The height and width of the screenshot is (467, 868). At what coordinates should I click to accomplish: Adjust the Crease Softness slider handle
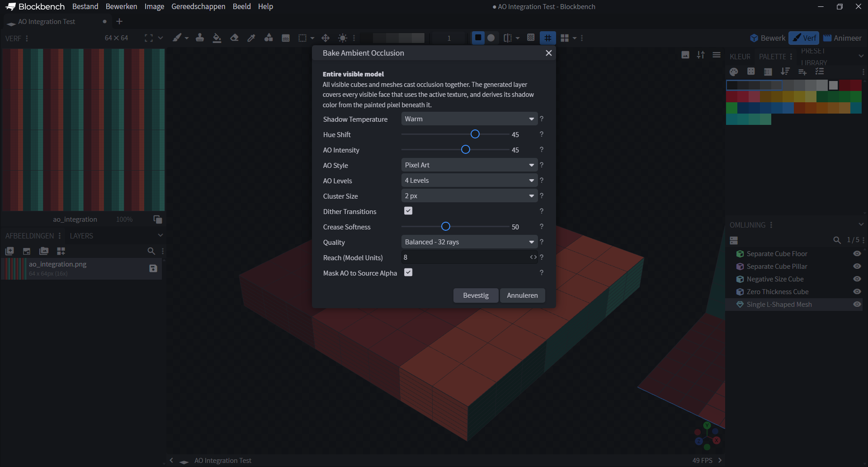(446, 226)
